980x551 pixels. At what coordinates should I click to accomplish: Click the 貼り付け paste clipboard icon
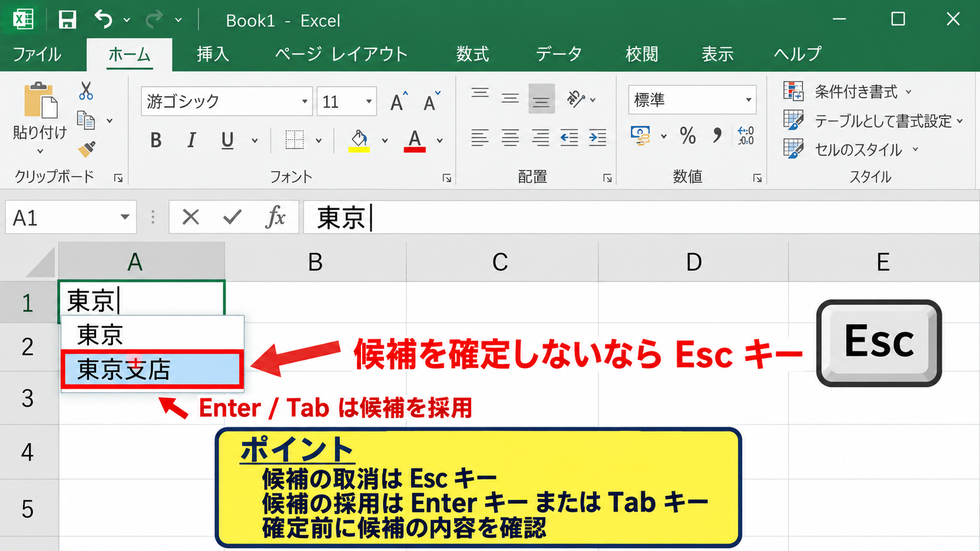coord(40,100)
